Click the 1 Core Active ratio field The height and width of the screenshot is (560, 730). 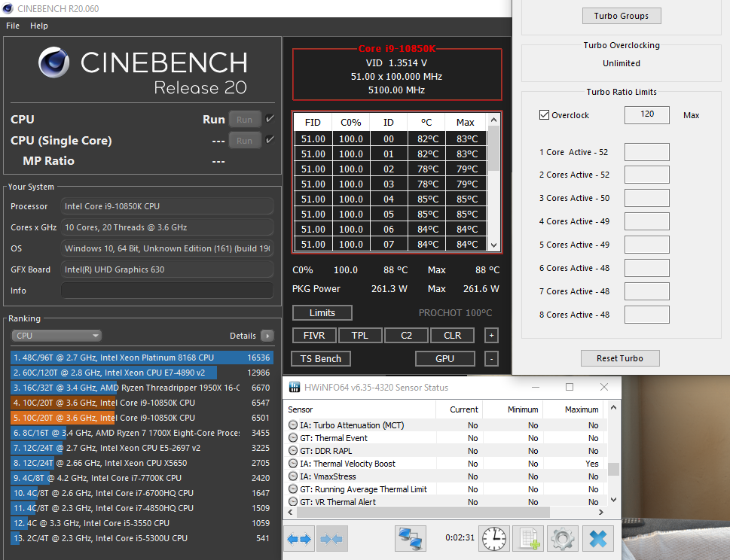point(646,152)
